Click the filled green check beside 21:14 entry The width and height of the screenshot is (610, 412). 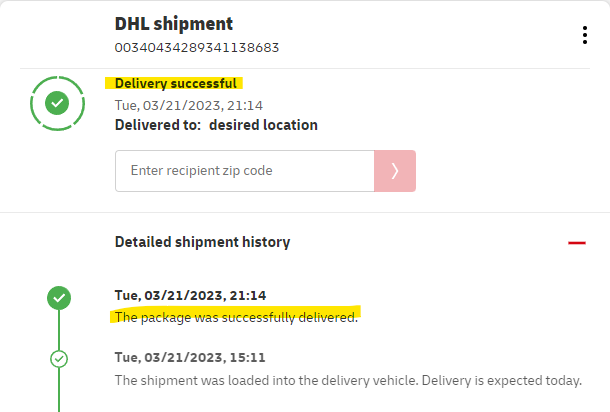59,297
